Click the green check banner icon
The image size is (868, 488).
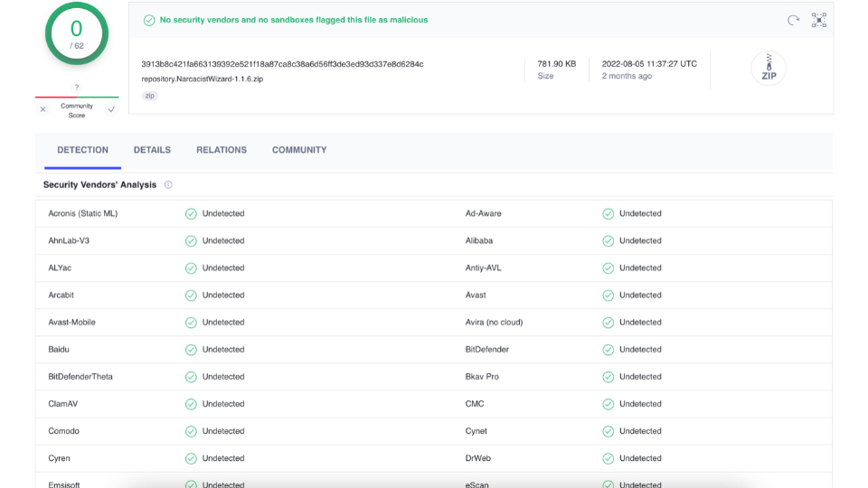pyautogui.click(x=149, y=21)
